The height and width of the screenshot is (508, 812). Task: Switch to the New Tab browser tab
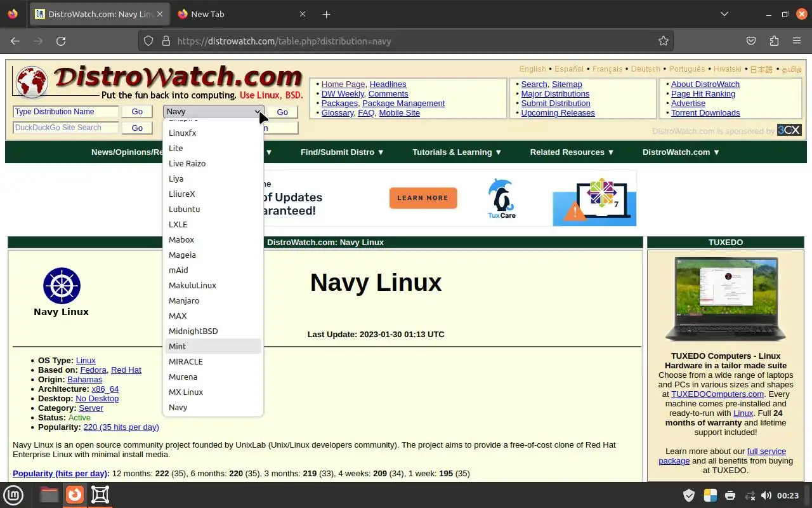coord(241,14)
